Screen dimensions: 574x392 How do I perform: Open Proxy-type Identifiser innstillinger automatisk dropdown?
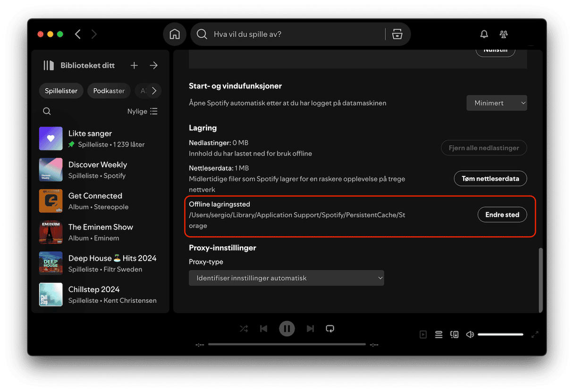tap(287, 278)
